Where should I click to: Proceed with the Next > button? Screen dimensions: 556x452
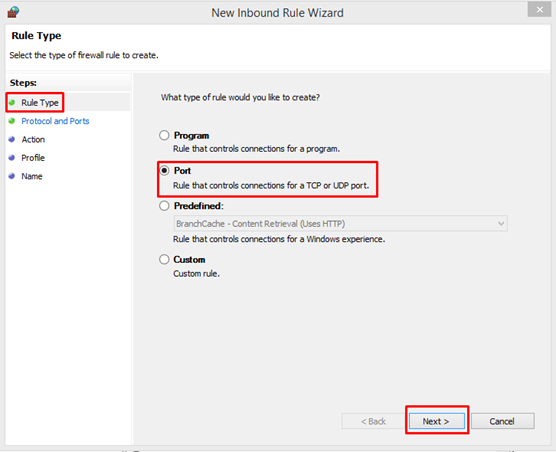437,421
